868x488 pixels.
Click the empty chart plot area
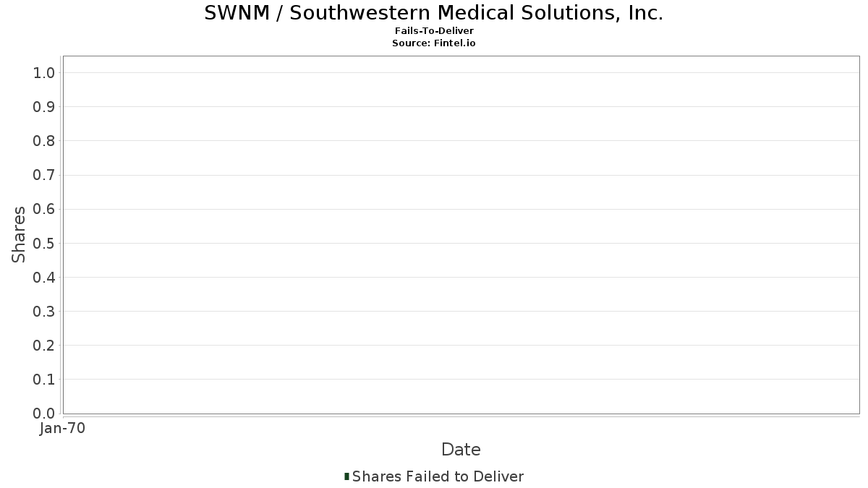(x=461, y=235)
